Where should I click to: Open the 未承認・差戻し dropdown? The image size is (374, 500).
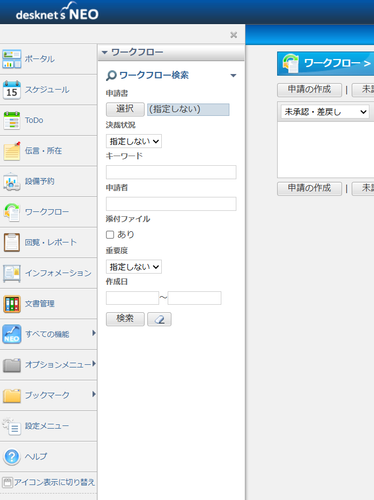(325, 112)
